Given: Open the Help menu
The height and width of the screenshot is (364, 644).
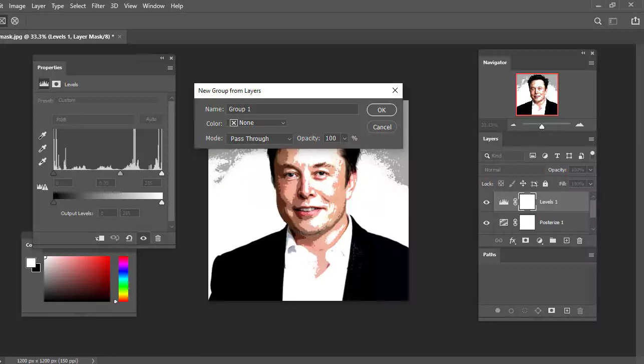Looking at the screenshot, I should [x=177, y=6].
